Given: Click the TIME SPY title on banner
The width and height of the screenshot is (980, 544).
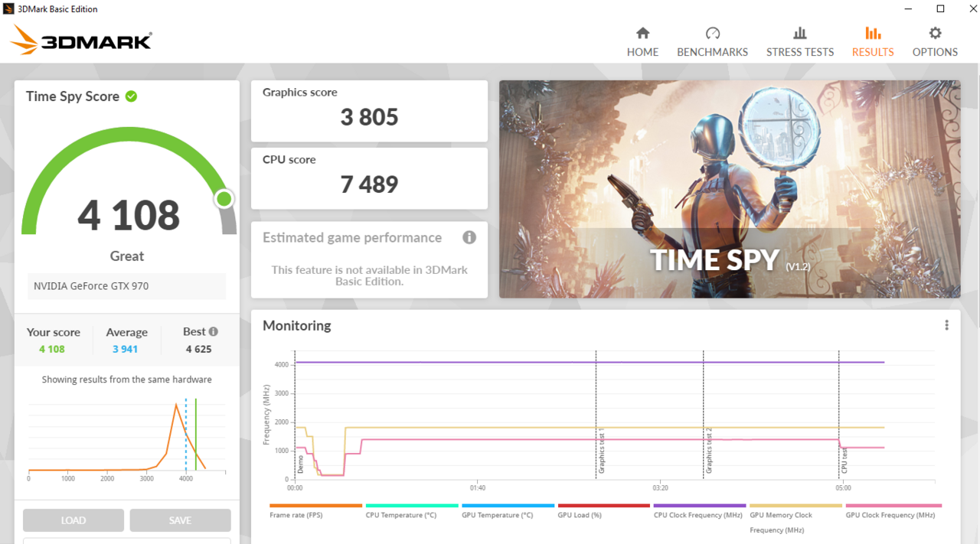Looking at the screenshot, I should point(714,260).
